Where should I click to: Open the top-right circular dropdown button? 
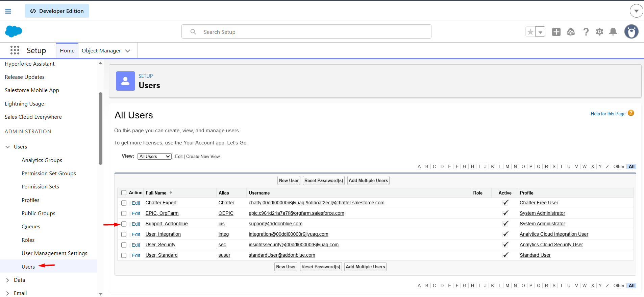click(636, 11)
